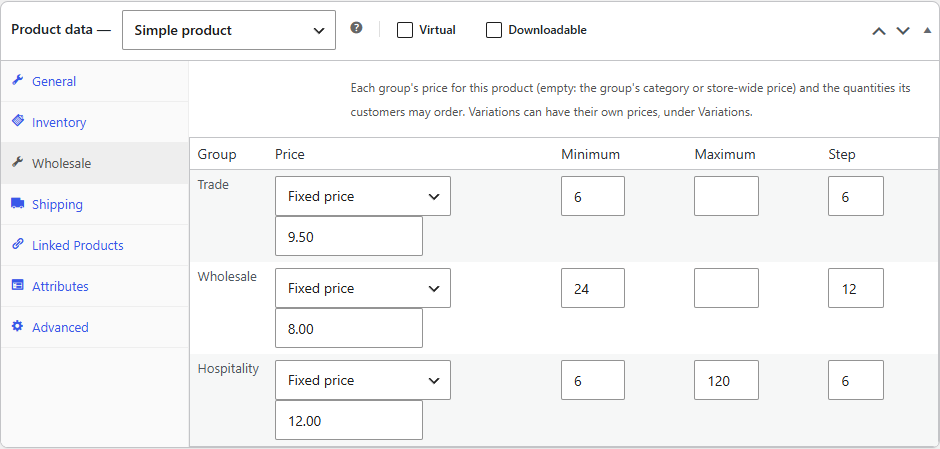Click the General tab wrench icon
Image resolution: width=940 pixels, height=449 pixels.
click(x=18, y=80)
